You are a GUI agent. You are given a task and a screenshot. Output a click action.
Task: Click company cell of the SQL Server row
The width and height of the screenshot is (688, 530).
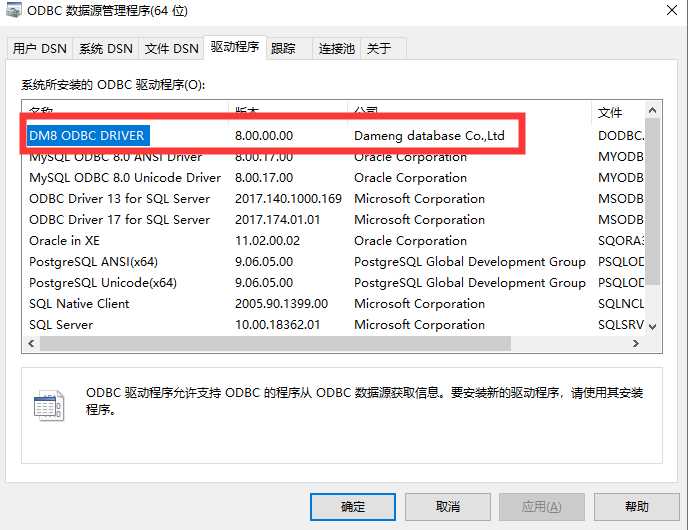click(x=419, y=325)
